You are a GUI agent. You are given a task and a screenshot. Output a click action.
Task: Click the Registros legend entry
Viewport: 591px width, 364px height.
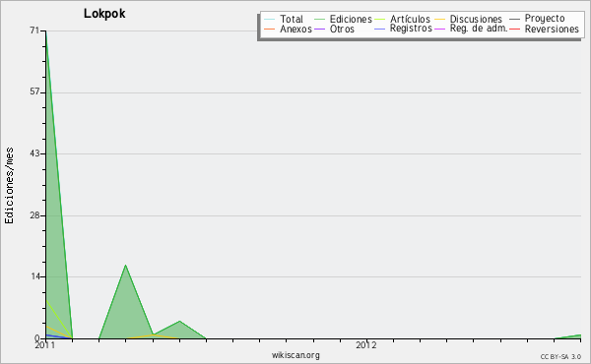pyautogui.click(x=403, y=29)
